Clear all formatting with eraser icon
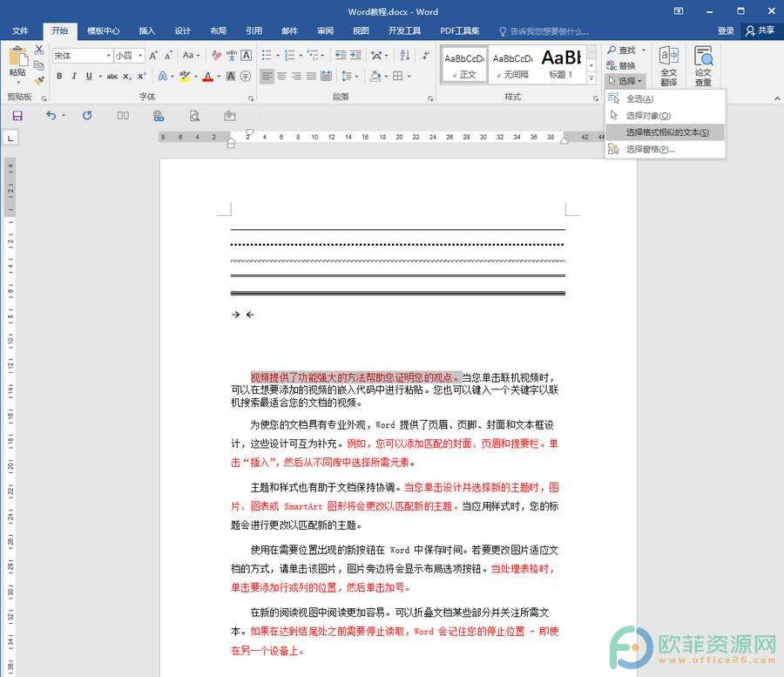 (217, 56)
